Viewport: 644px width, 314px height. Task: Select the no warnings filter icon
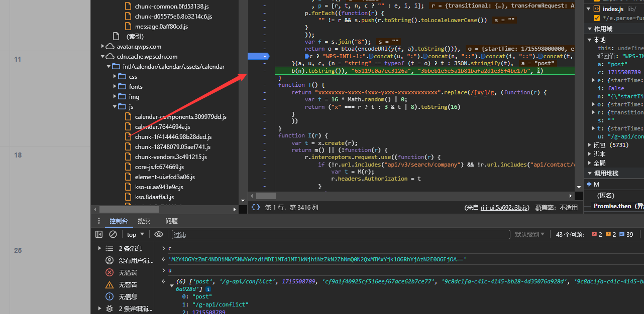click(x=109, y=284)
